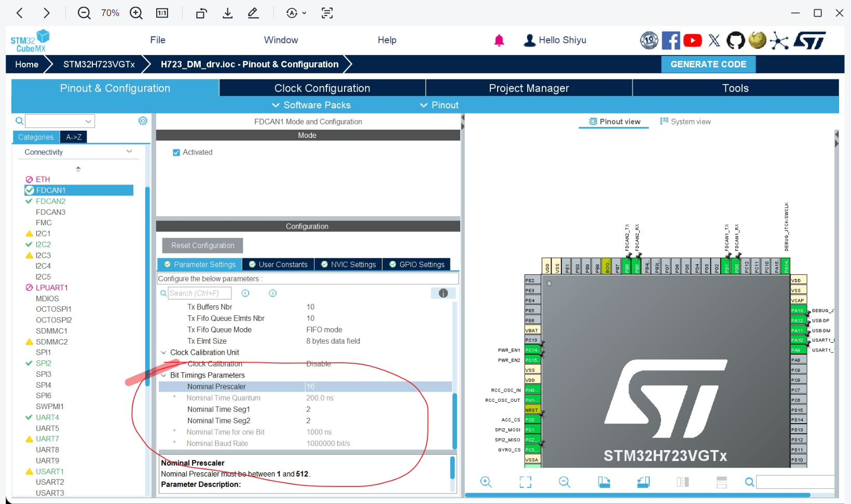Screen dimensions: 851x504
Task: Open the viewer's auto-enhance dropdown arrow
Action: pyautogui.click(x=304, y=13)
